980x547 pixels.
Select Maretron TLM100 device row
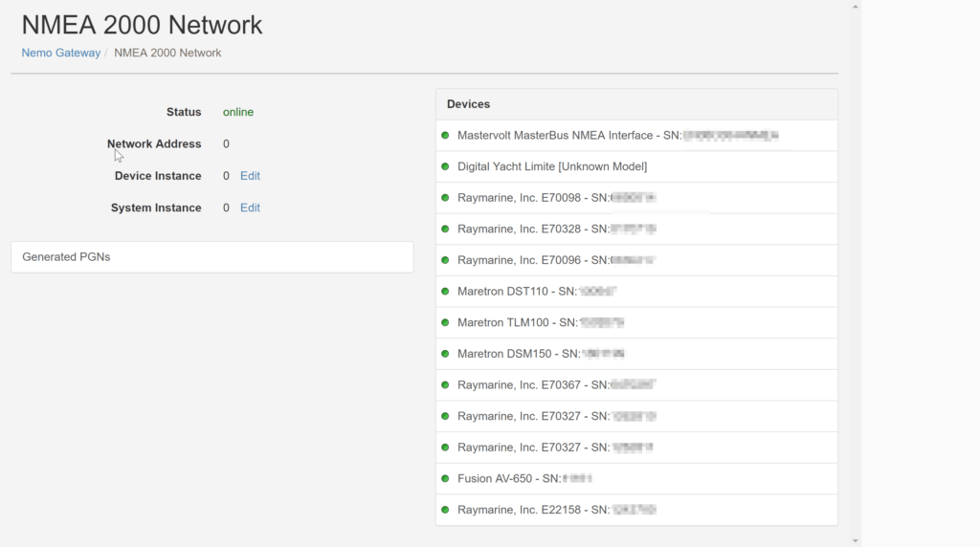point(636,323)
